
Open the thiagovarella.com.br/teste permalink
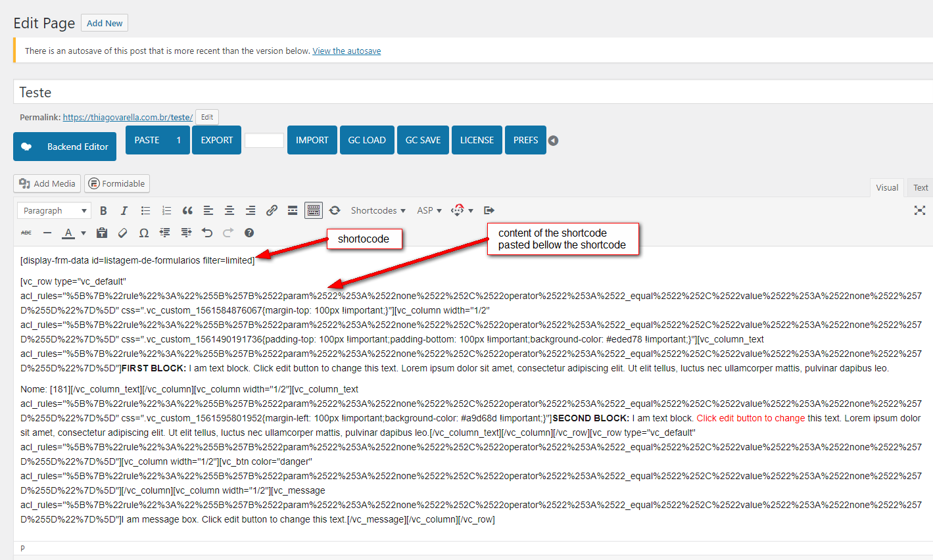pyautogui.click(x=128, y=117)
